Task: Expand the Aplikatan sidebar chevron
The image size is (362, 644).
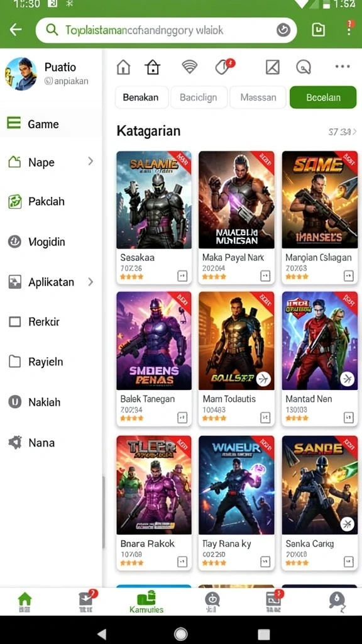Action: click(x=90, y=282)
